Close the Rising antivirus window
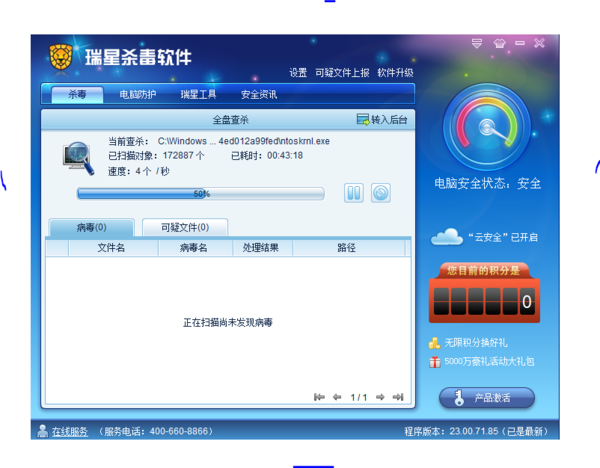600x468 pixels. click(x=540, y=43)
